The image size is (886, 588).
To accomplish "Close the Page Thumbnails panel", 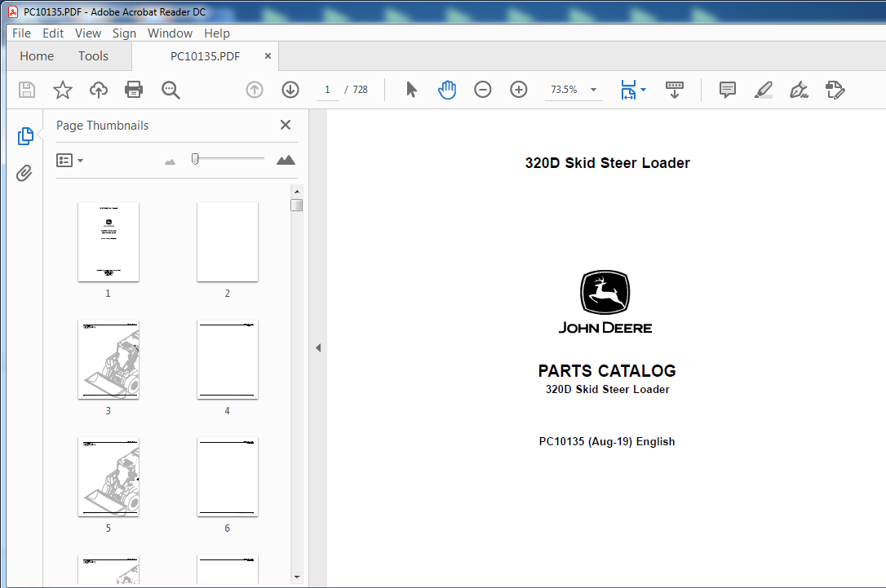I will [286, 125].
